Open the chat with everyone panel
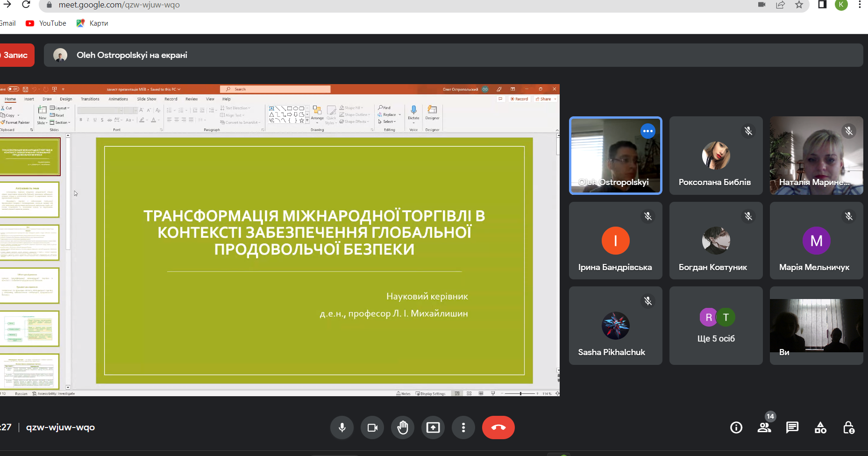Screen dimensions: 868x456 tap(792, 427)
